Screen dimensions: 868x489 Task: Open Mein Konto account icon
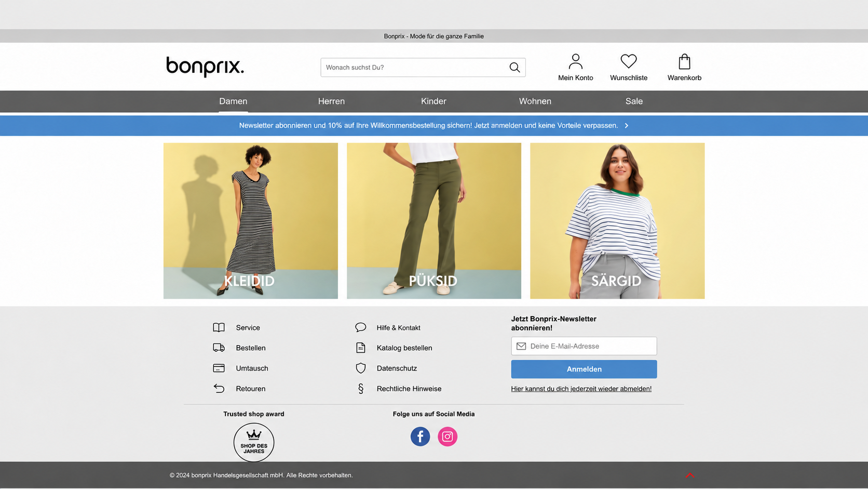575,61
